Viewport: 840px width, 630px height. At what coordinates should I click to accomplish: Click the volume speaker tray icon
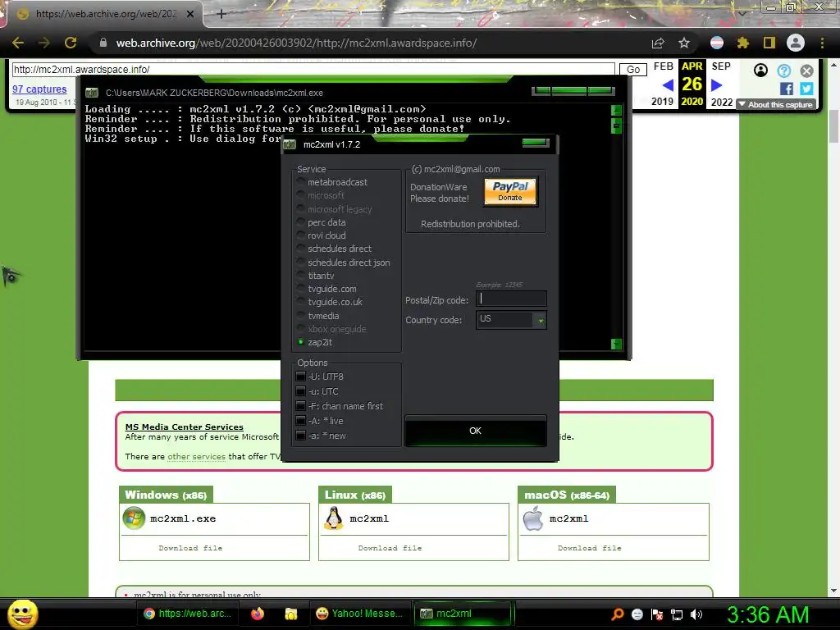(696, 614)
